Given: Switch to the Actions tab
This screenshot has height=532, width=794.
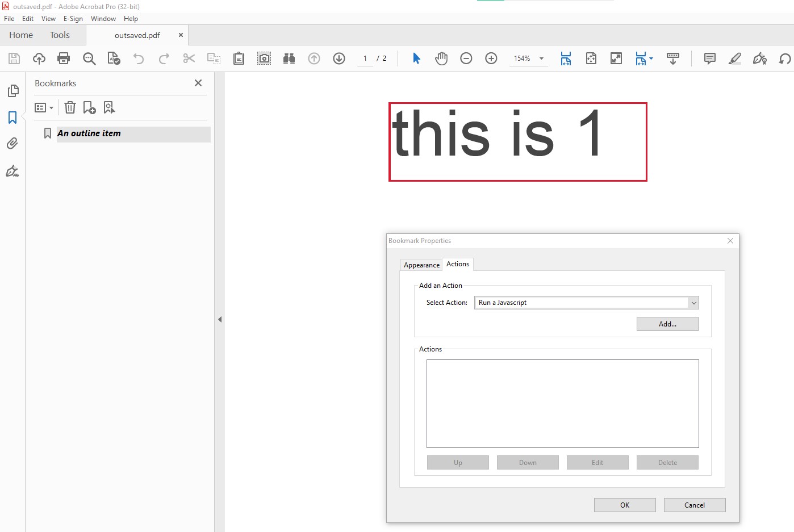Looking at the screenshot, I should (x=458, y=264).
